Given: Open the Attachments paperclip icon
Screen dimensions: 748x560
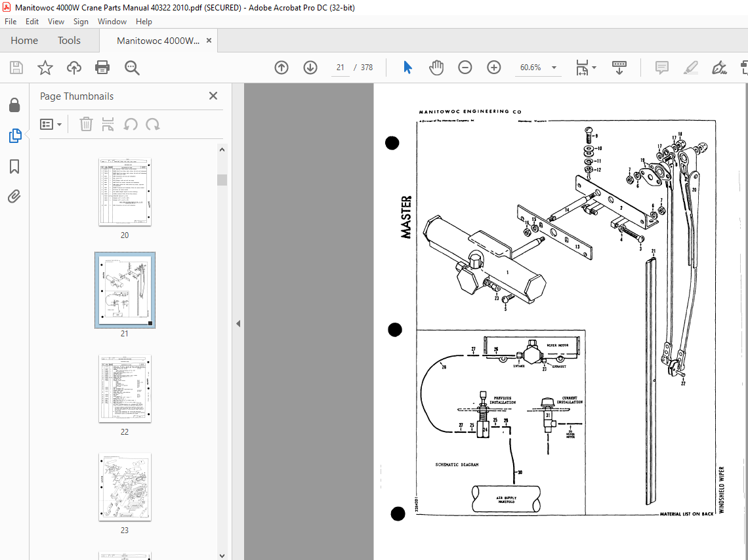Looking at the screenshot, I should pos(15,196).
